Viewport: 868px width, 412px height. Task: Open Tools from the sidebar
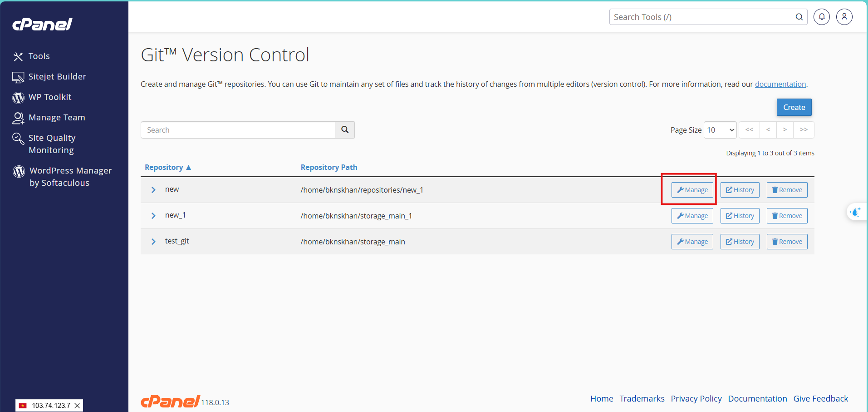tap(39, 56)
